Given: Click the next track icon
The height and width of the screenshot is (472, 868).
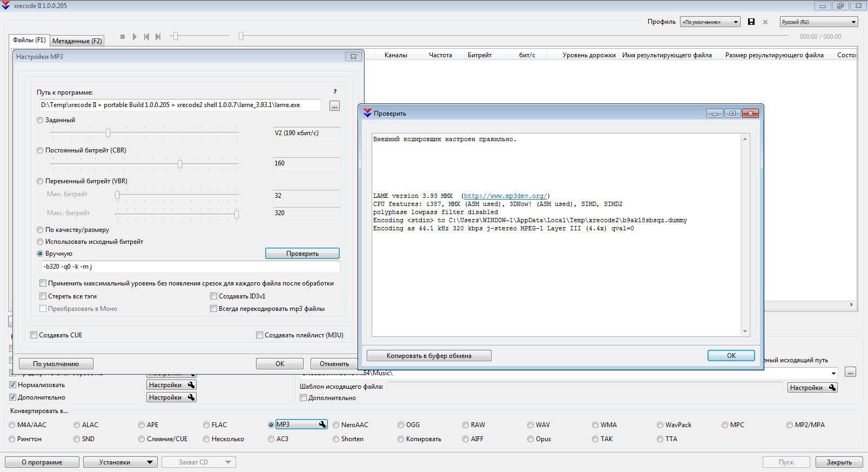Looking at the screenshot, I should click(x=158, y=37).
